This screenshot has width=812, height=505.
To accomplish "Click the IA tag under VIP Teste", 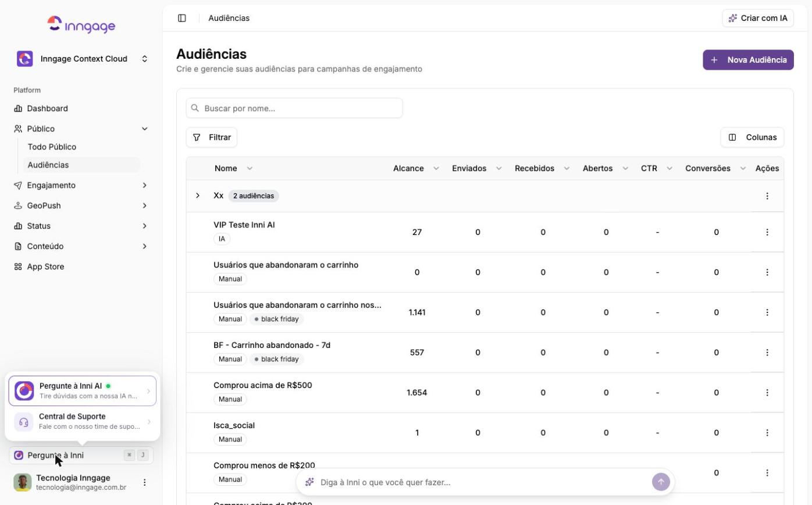I will coord(222,239).
